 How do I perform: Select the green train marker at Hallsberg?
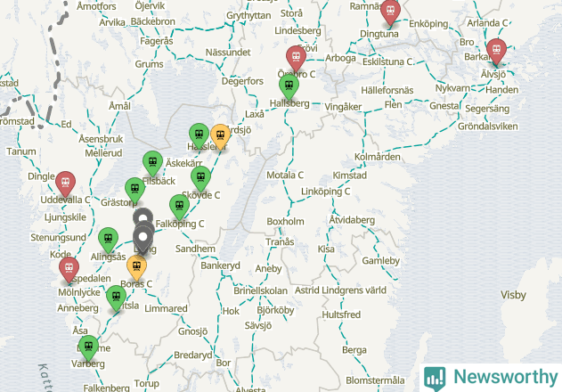tap(289, 86)
